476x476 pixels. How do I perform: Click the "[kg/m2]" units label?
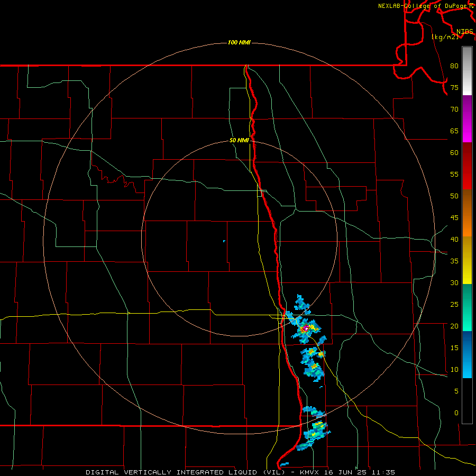click(445, 37)
